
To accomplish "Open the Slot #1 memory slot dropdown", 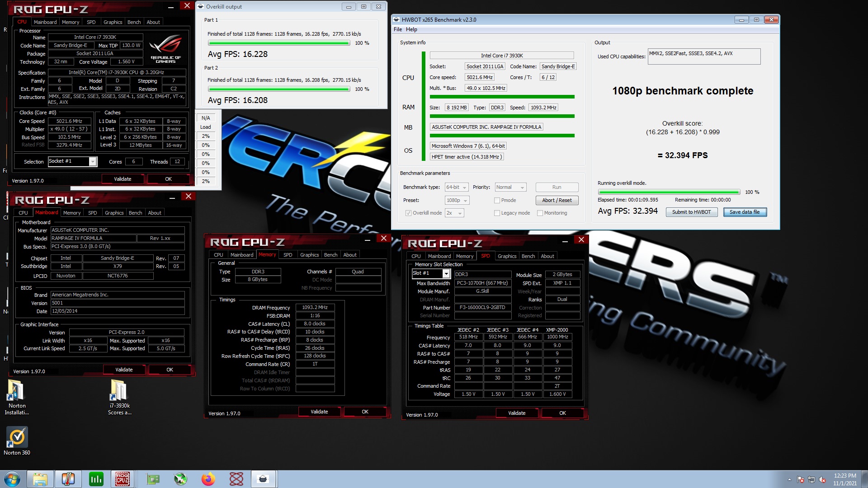I will (x=431, y=273).
